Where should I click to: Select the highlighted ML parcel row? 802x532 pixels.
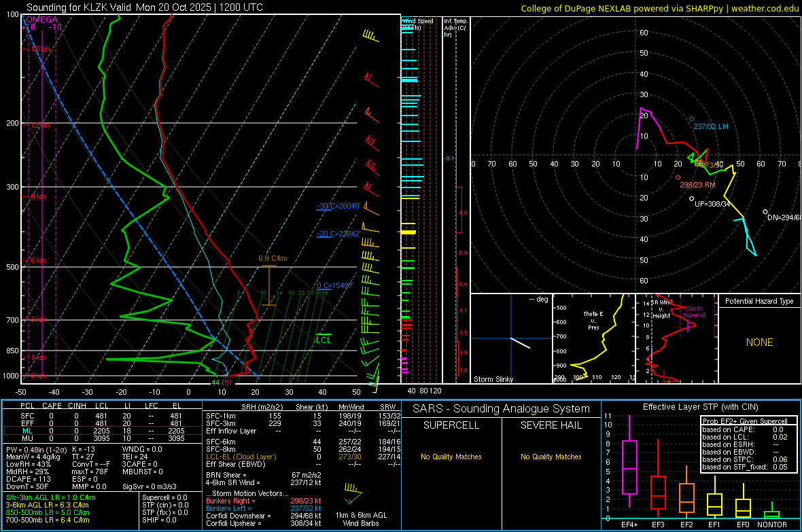(x=101, y=431)
